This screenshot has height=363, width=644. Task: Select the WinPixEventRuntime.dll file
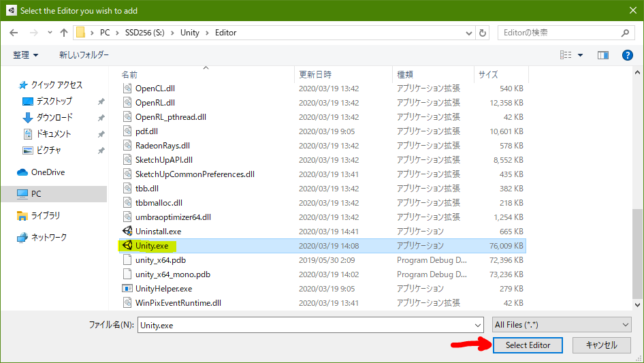(x=178, y=303)
